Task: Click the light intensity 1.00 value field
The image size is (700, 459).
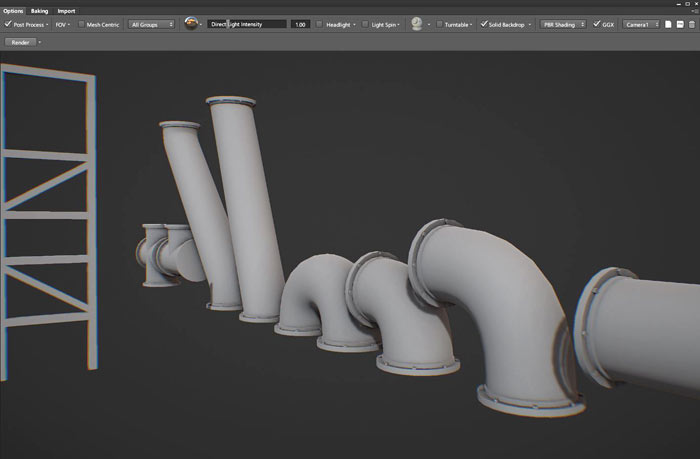Action: coord(300,23)
